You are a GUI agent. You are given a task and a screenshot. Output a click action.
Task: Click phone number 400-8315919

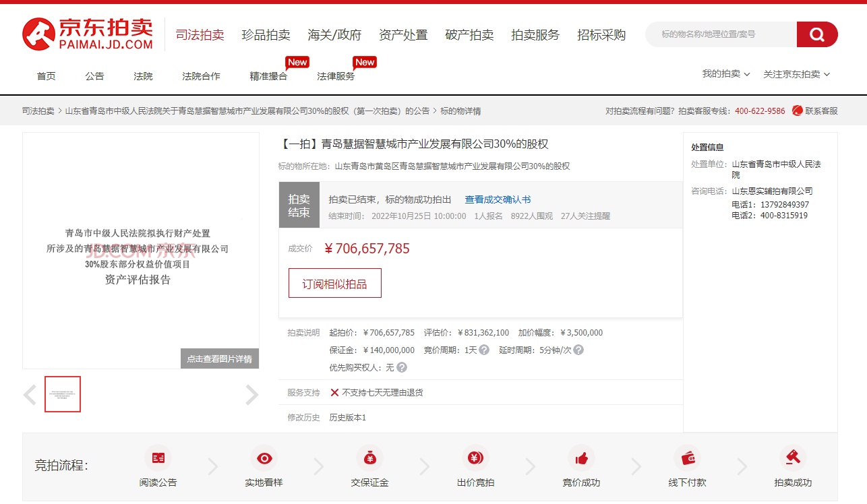point(784,216)
